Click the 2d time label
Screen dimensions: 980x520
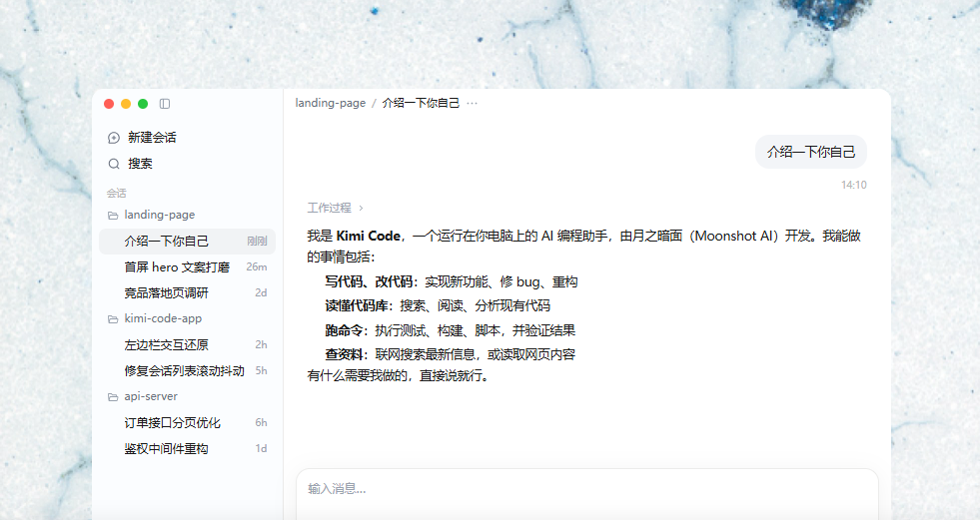point(261,292)
